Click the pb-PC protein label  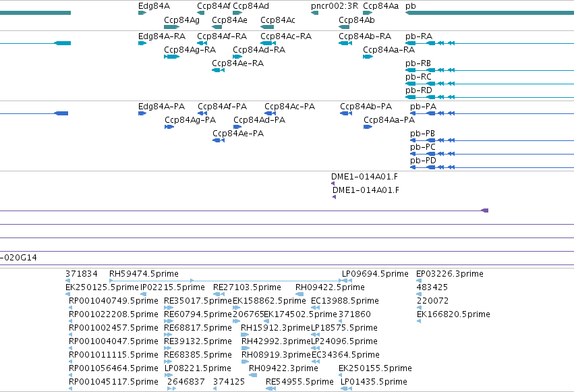point(423,147)
